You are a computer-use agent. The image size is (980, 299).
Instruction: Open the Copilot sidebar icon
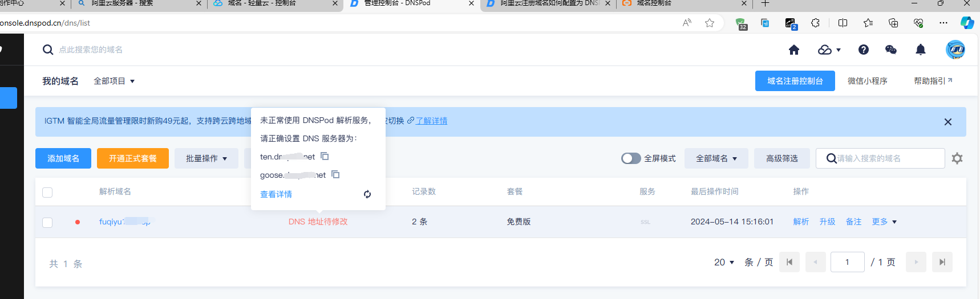tap(967, 23)
